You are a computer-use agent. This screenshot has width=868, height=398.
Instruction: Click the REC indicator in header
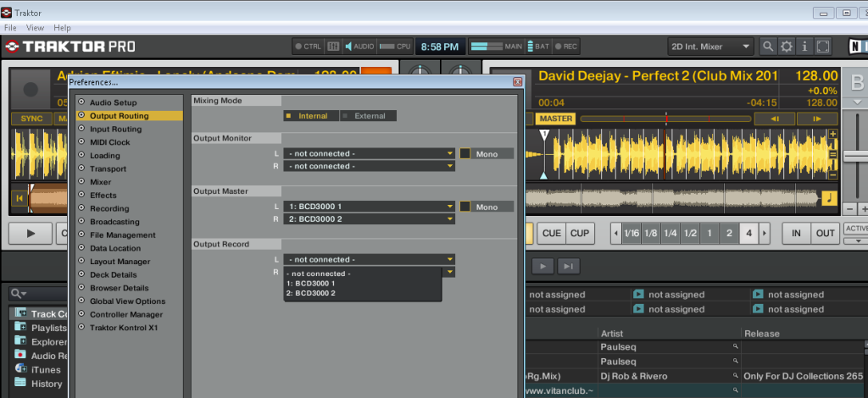(x=566, y=47)
